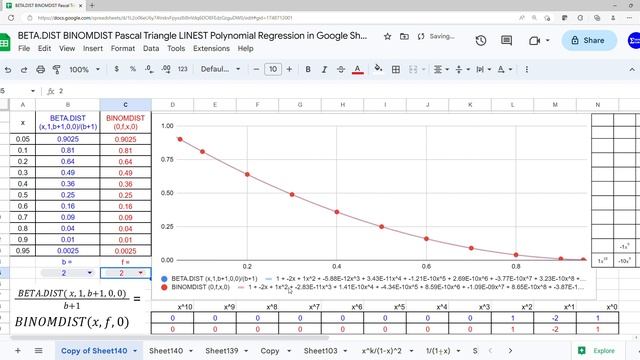Viewport: 640px width, 360px height.
Task: Increase font size with plus button
Action: coord(289,69)
